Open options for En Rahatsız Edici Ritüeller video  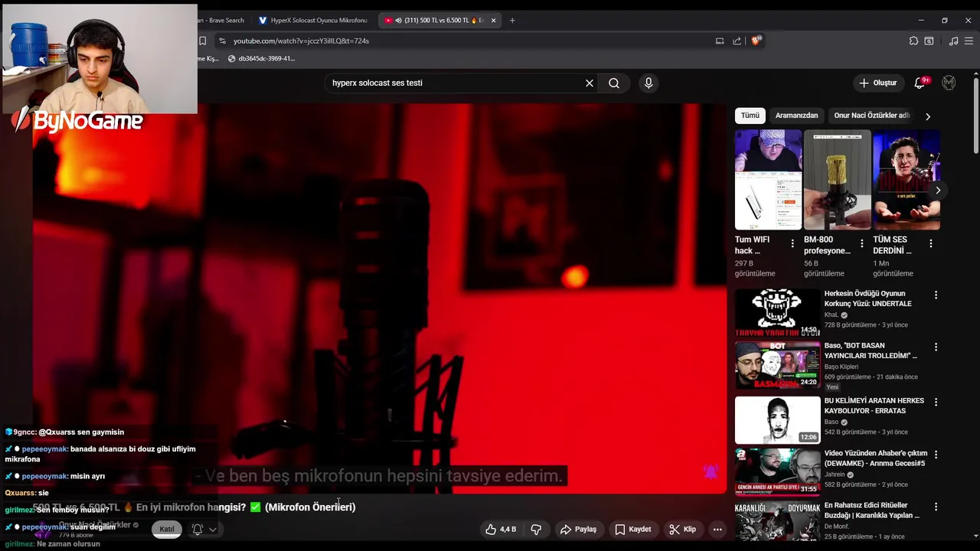935,507
